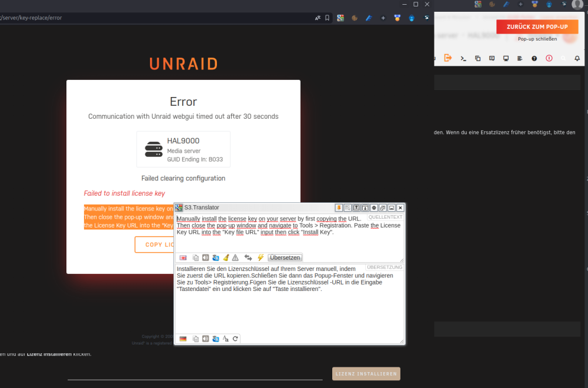Open the Unraid help icon
The image size is (588, 388).
(x=534, y=58)
